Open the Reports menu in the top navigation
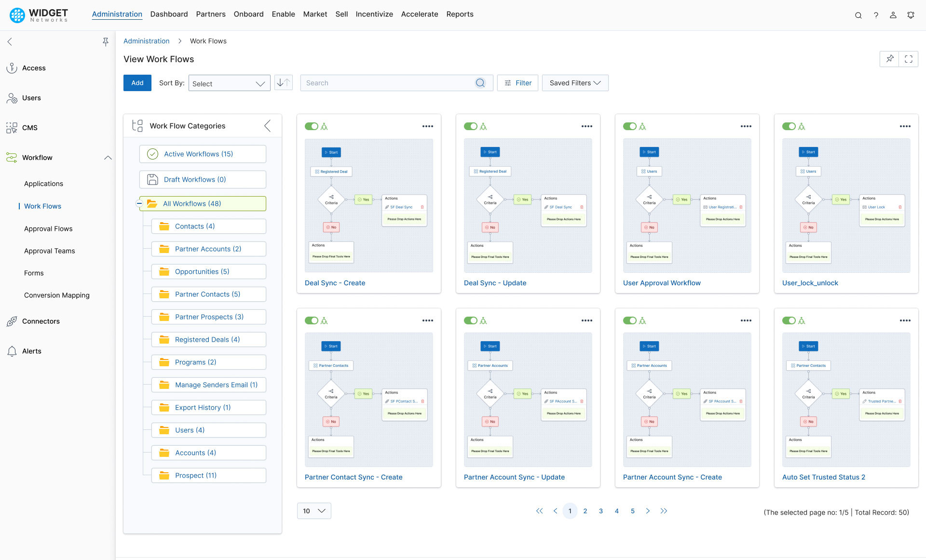Image resolution: width=926 pixels, height=560 pixels. (x=460, y=14)
